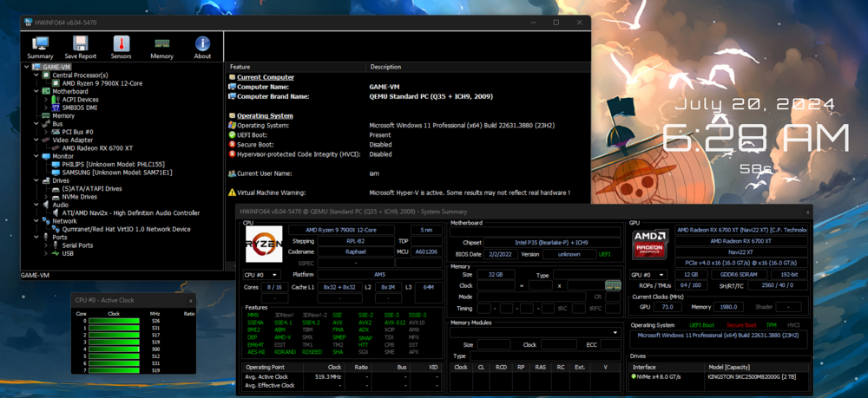Click the BIOS Date field 2/2/2022
The image size is (868, 398).
[x=499, y=254]
